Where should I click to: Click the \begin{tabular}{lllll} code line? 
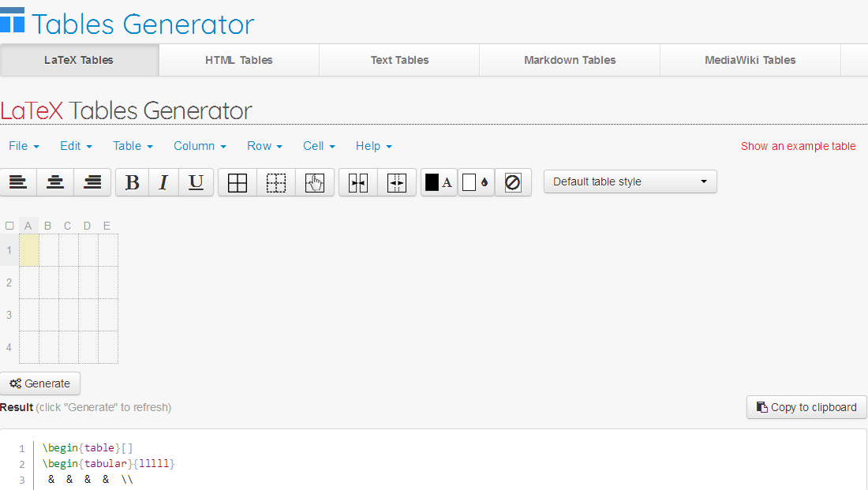tap(109, 463)
